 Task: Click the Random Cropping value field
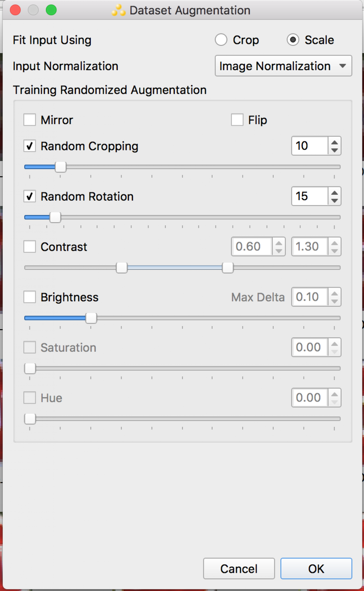(x=309, y=146)
